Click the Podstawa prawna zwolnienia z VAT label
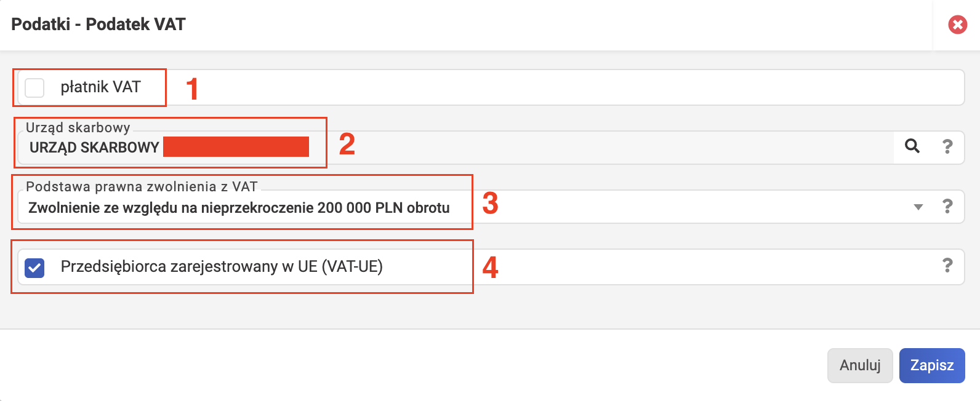Screen dimensions: 980x401 [142, 186]
